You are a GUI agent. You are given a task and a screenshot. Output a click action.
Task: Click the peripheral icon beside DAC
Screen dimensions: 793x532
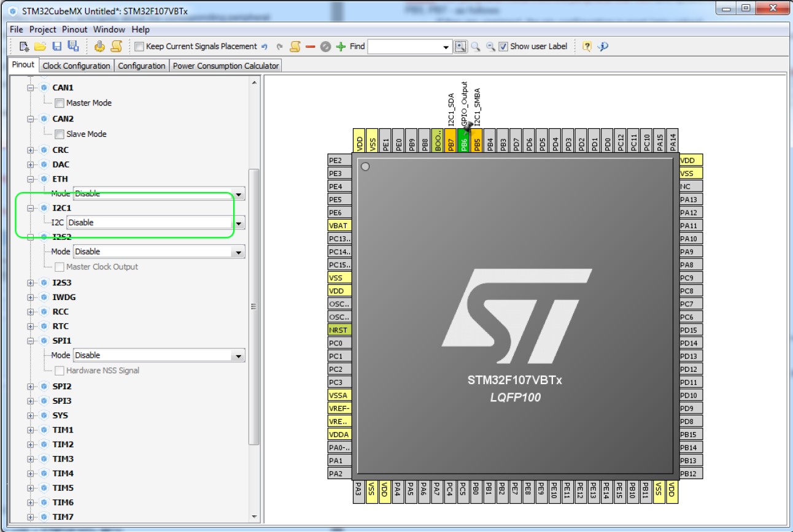pyautogui.click(x=44, y=164)
